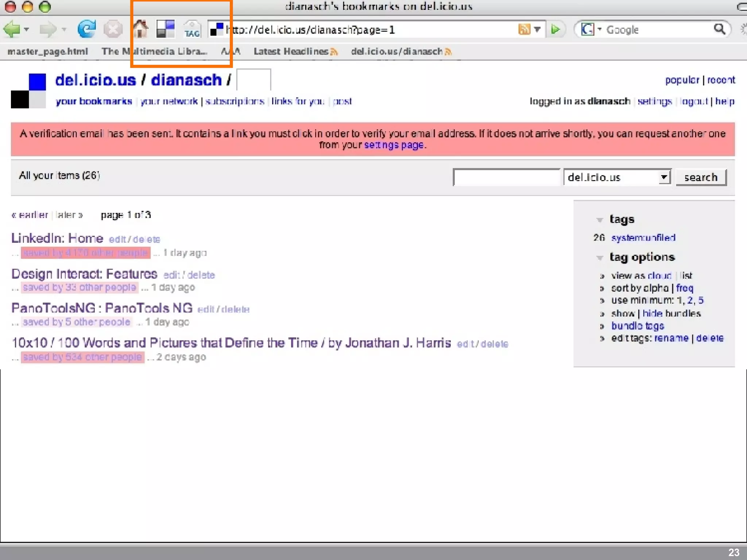This screenshot has width=747, height=560.
Task: Open the your network tab
Action: click(x=169, y=101)
